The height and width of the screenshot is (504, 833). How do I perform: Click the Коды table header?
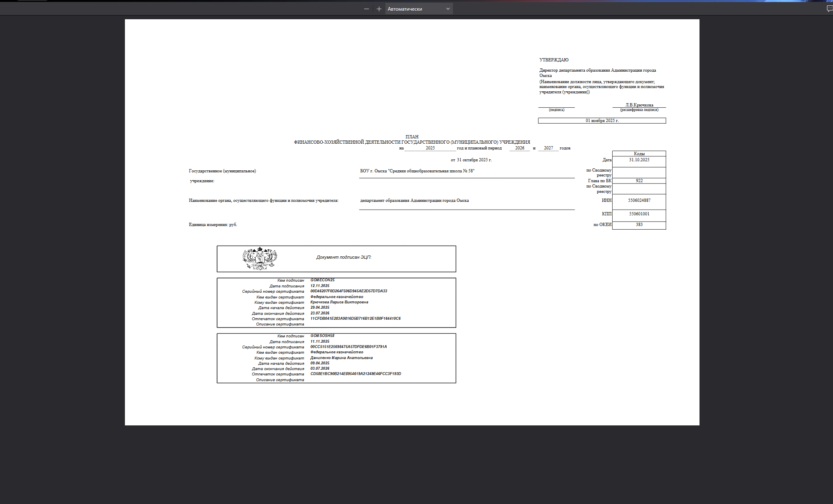pos(639,154)
